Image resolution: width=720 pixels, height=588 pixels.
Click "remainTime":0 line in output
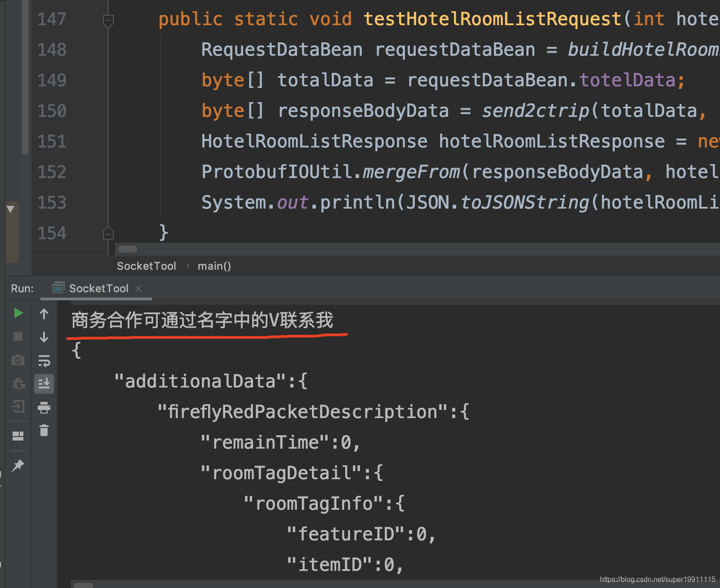tap(280, 443)
